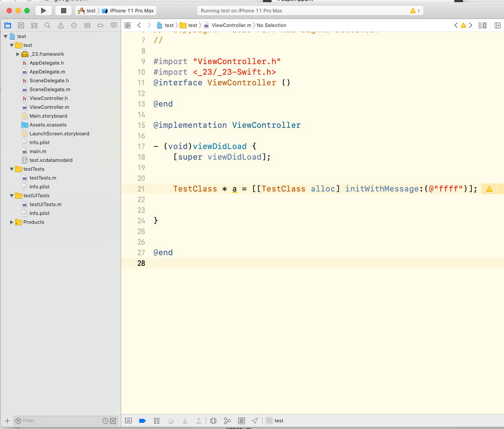
Task: Open the Breakpoint navigator tag icon
Action: [x=100, y=25]
